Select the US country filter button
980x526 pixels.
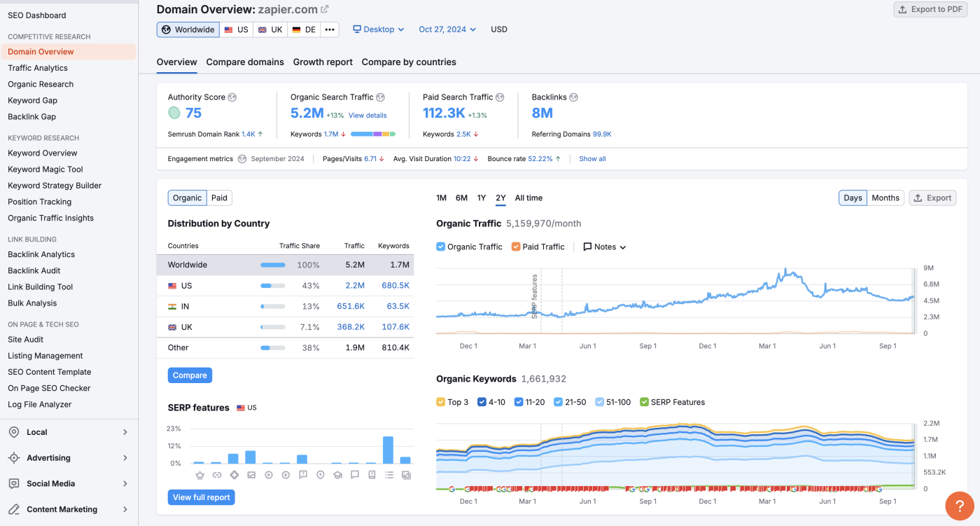pos(237,29)
